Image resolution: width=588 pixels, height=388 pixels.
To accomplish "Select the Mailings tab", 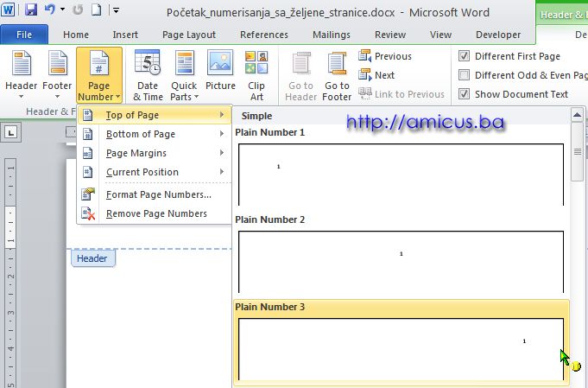I will point(332,35).
